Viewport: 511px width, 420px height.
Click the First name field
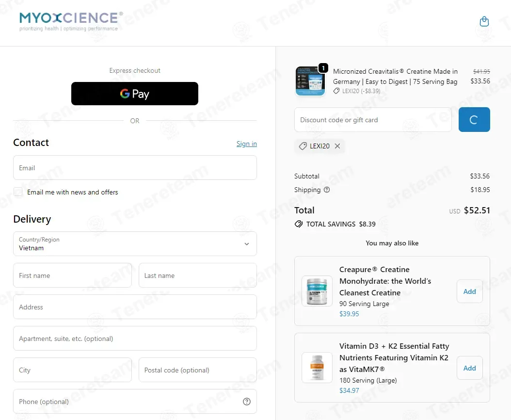pyautogui.click(x=72, y=275)
